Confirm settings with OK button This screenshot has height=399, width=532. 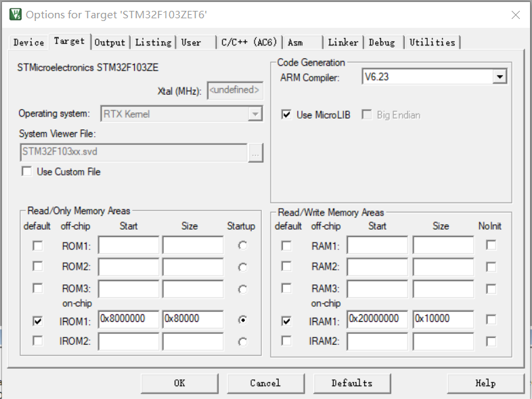[x=179, y=383]
